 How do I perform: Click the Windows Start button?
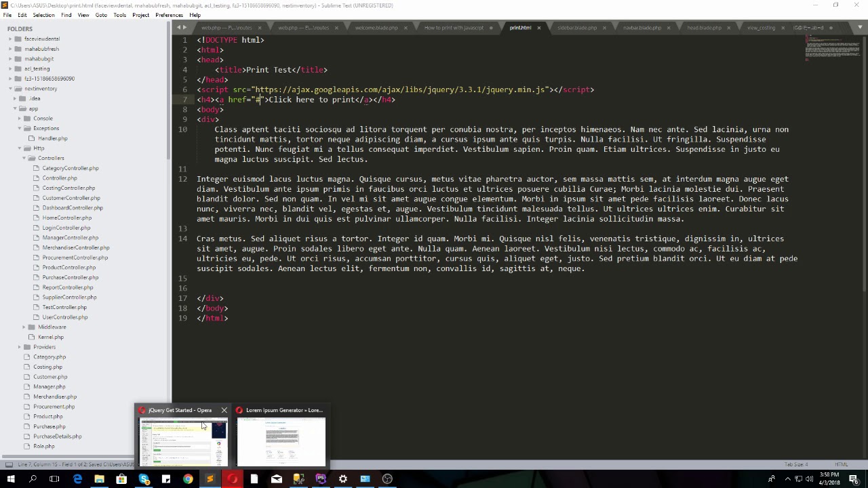tap(10, 479)
